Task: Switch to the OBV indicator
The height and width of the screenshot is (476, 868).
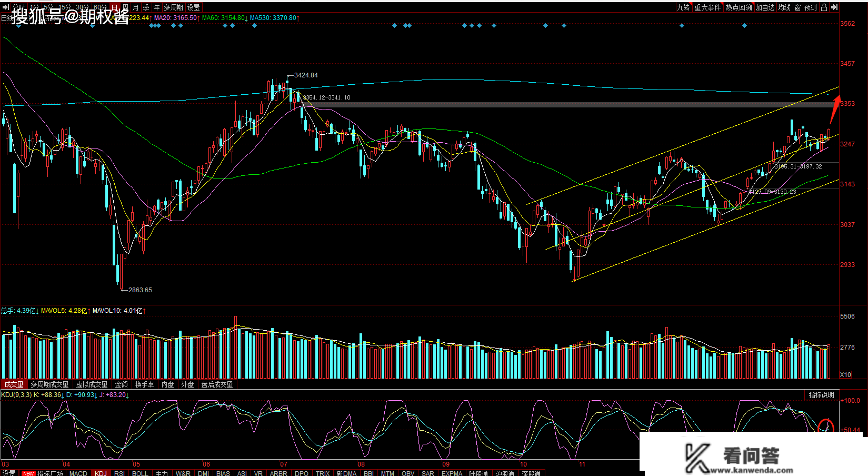Action: [408, 473]
